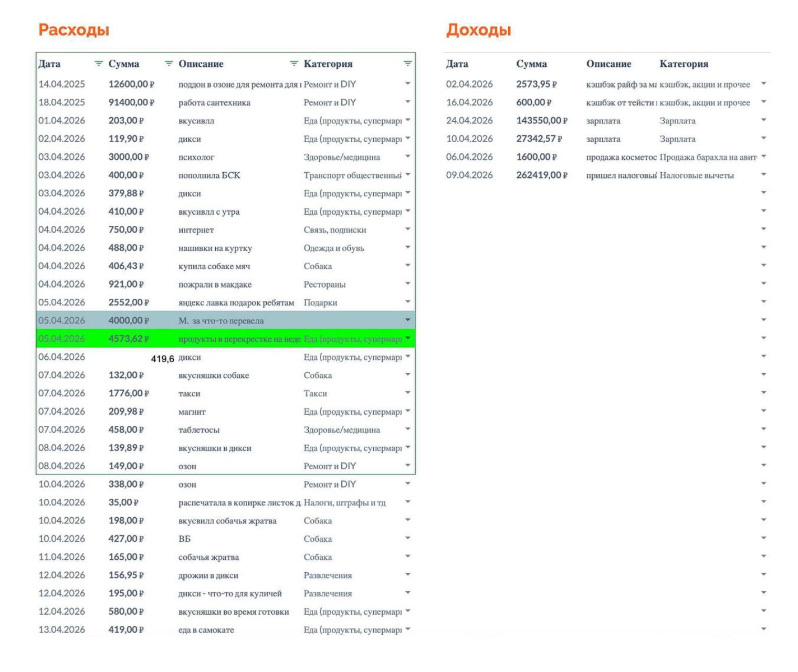Click the Доходы heading

tap(479, 30)
